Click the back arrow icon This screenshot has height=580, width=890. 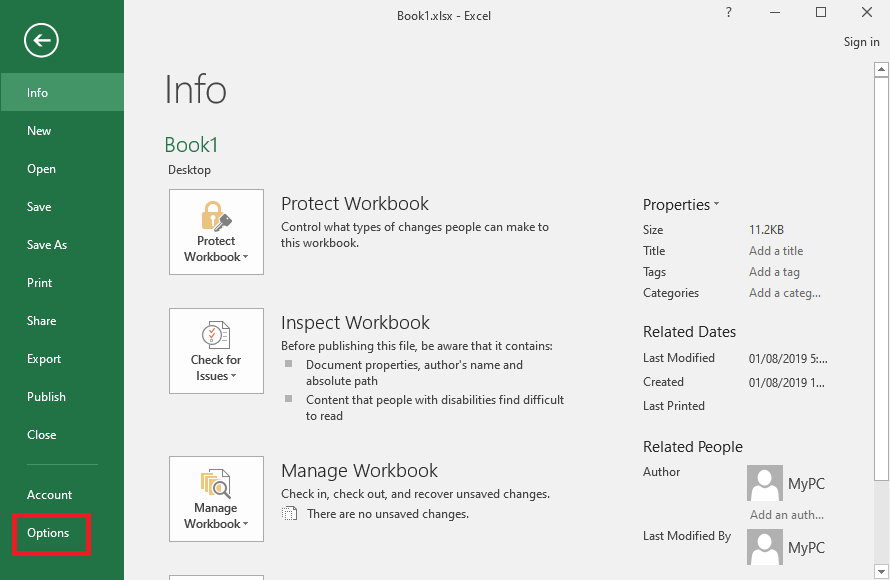[42, 40]
